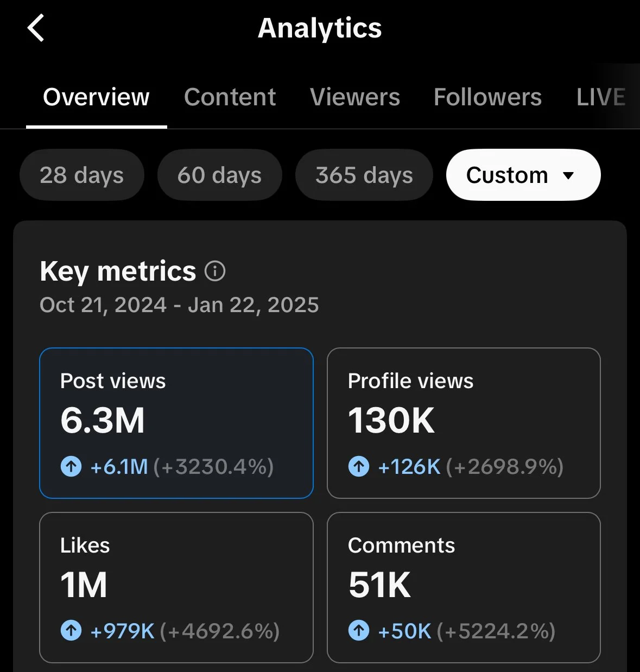Viewport: 640px width, 672px height.
Task: Select the Comments metric card
Action: pos(464,587)
